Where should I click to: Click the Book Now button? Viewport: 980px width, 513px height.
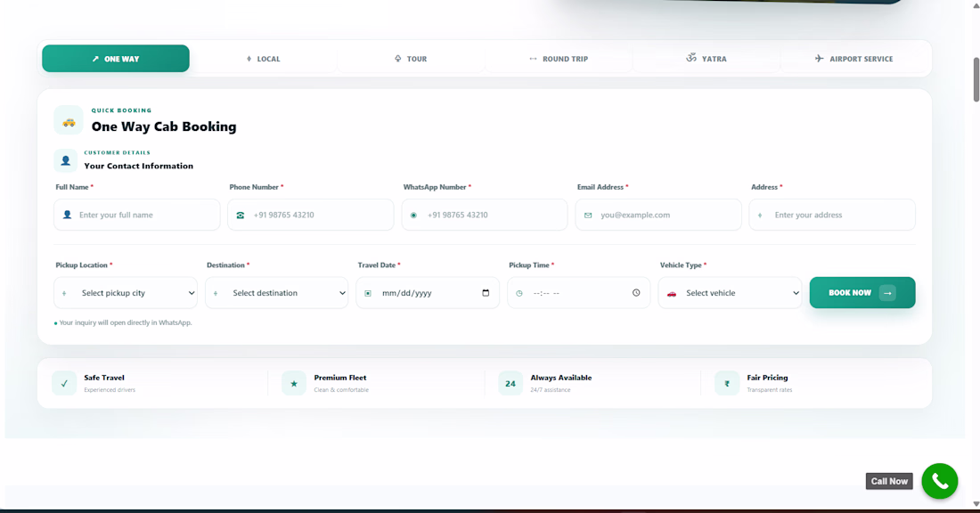click(x=862, y=293)
